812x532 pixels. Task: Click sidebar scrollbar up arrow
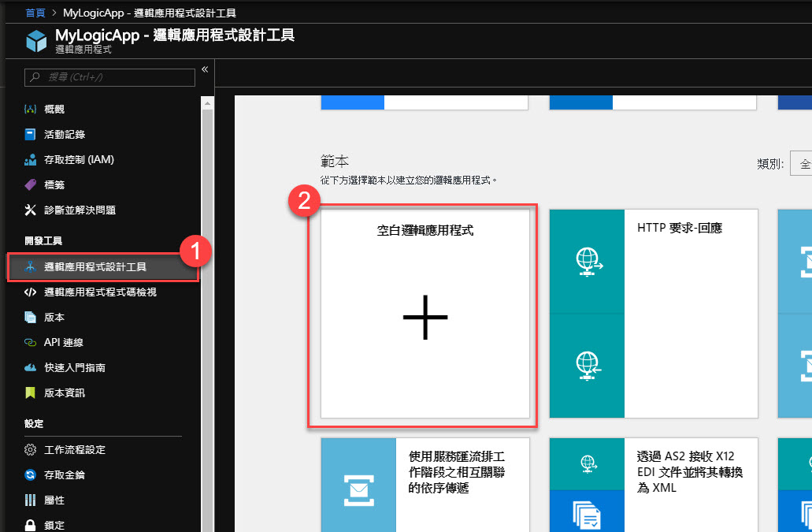(x=208, y=103)
